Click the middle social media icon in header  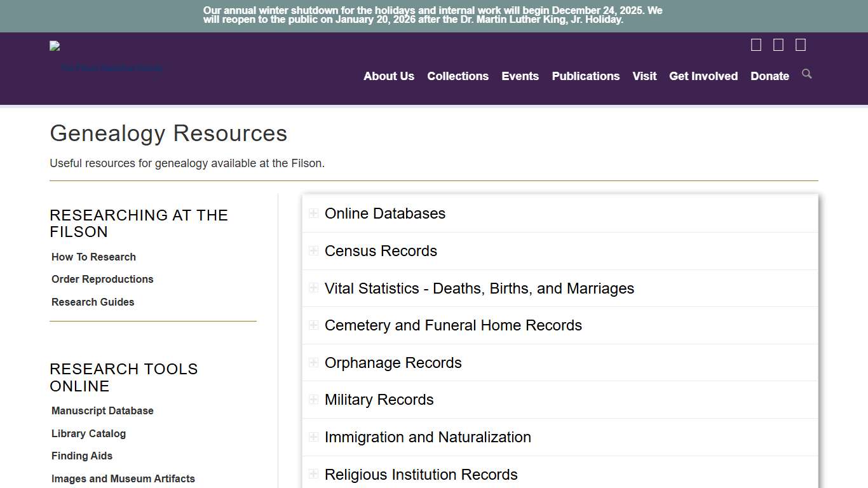(778, 44)
